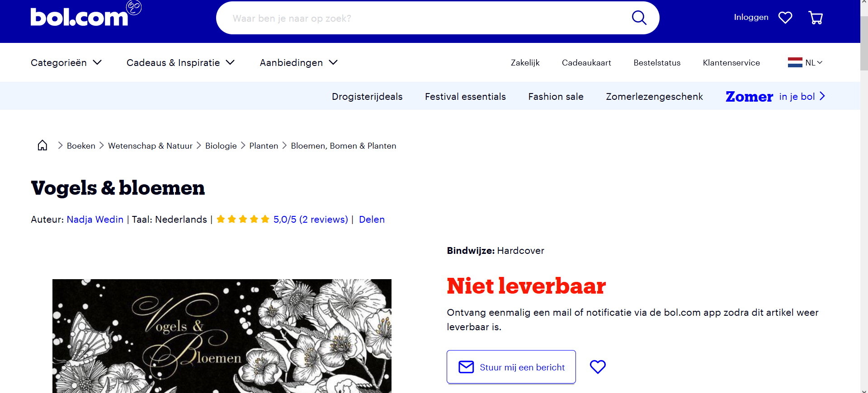Open author link Nadja Wedin
This screenshot has height=393, width=868.
95,220
